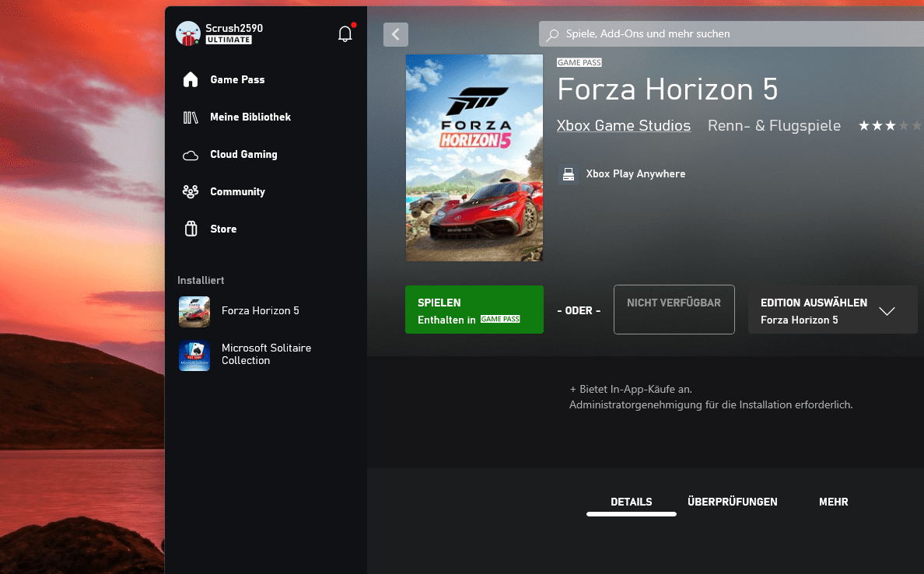Image resolution: width=924 pixels, height=574 pixels.
Task: Click the Scrush2590 profile avatar
Action: pos(188,33)
